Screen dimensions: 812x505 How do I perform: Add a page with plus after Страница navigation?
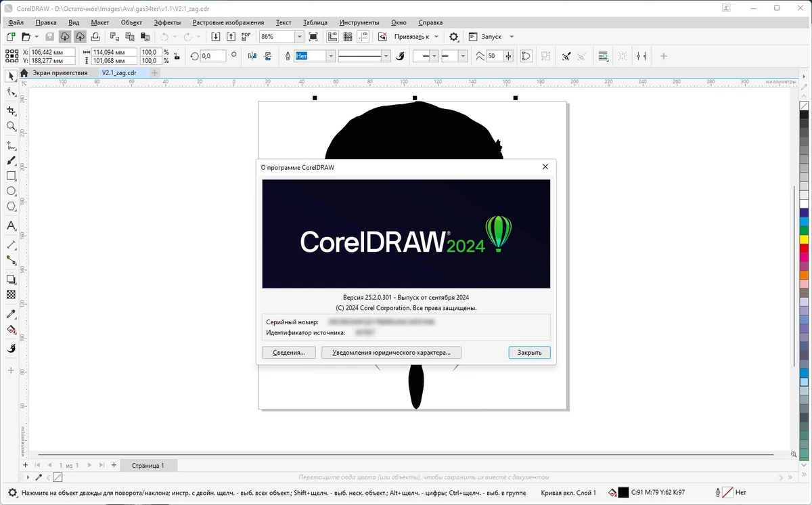pos(114,465)
